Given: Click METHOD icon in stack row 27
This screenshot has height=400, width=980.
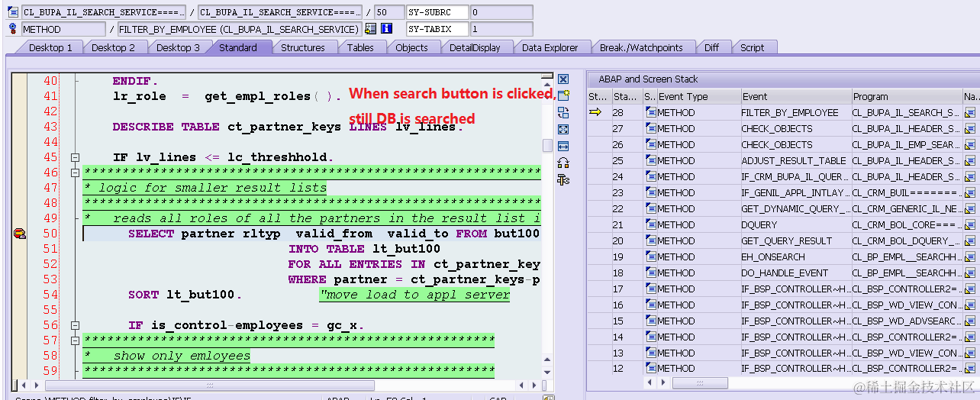Looking at the screenshot, I should point(651,128).
